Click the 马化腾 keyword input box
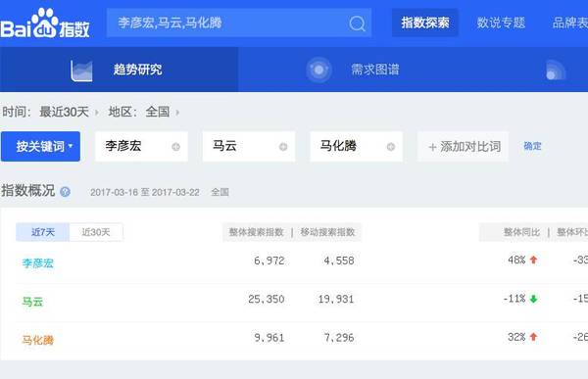Image resolution: width=588 pixels, height=379 pixels. (357, 147)
